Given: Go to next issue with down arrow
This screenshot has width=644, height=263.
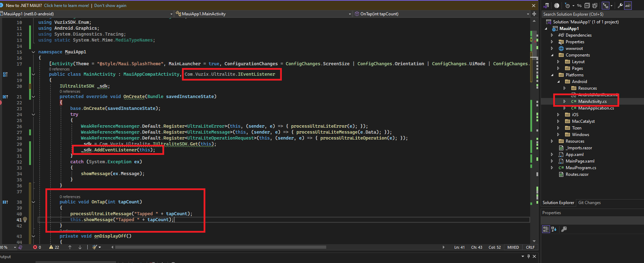Looking at the screenshot, I should click(80, 247).
